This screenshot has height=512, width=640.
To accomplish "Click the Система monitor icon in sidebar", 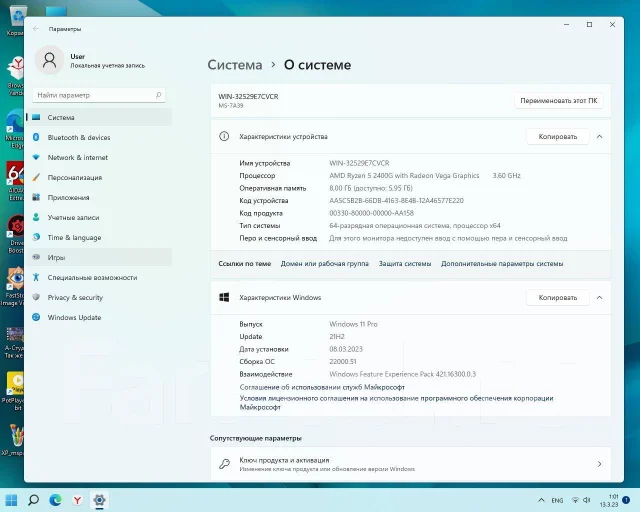I will point(36,117).
